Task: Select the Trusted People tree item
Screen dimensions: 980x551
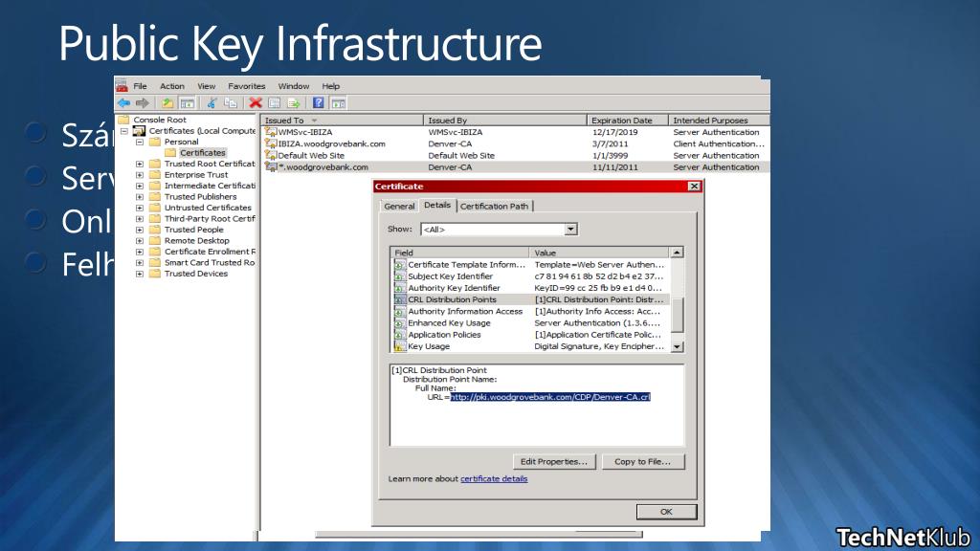Action: tap(193, 230)
